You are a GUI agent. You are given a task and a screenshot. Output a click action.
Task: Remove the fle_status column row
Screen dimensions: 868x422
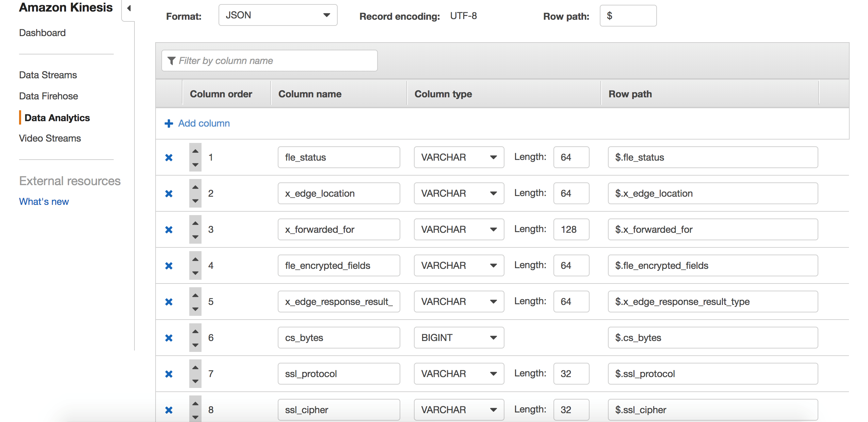point(169,158)
